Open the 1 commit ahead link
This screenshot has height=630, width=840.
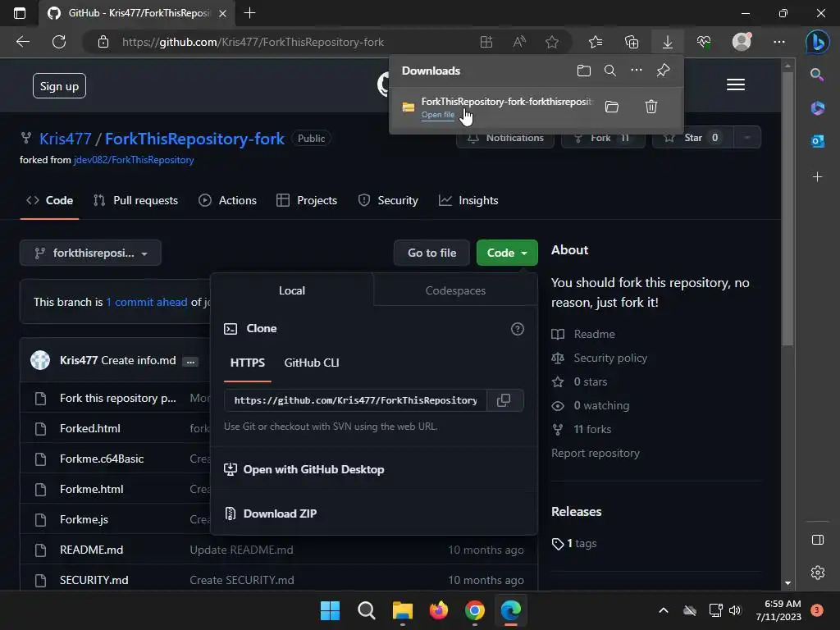pos(147,302)
